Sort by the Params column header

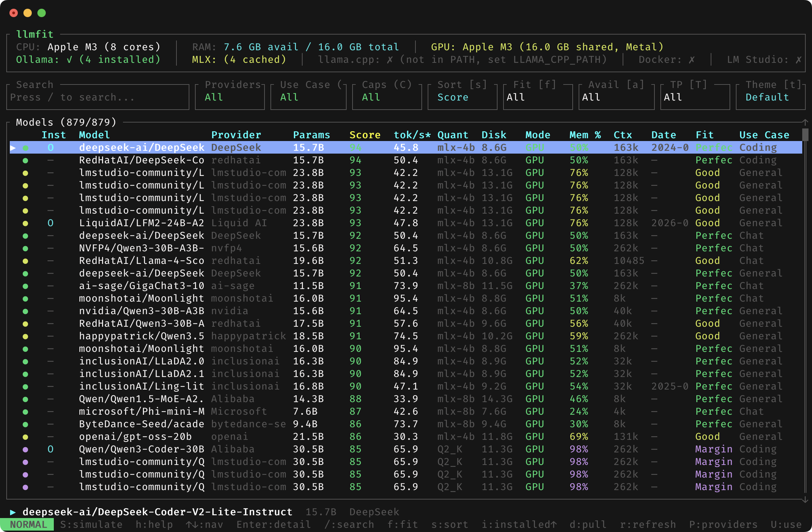click(312, 135)
